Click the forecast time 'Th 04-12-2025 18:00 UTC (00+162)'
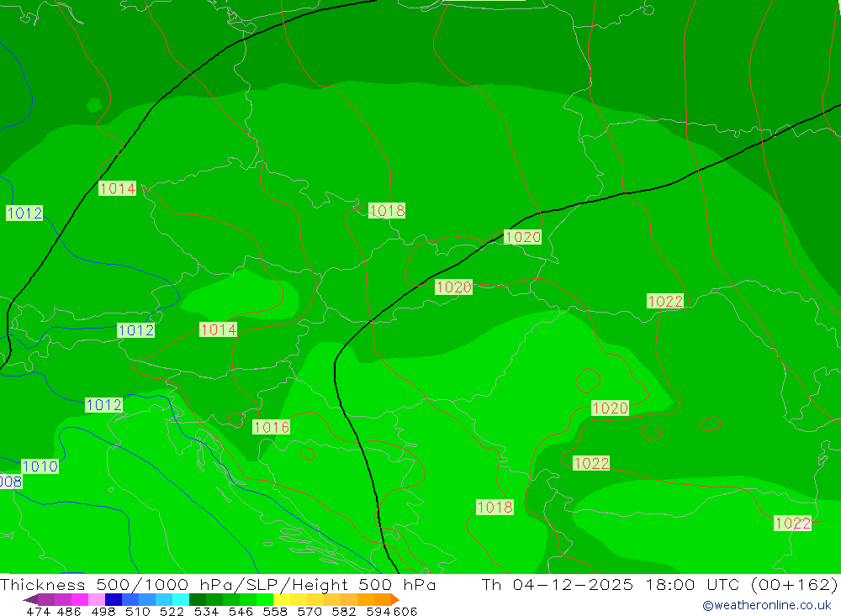Image resolution: width=841 pixels, height=616 pixels. 659,585
